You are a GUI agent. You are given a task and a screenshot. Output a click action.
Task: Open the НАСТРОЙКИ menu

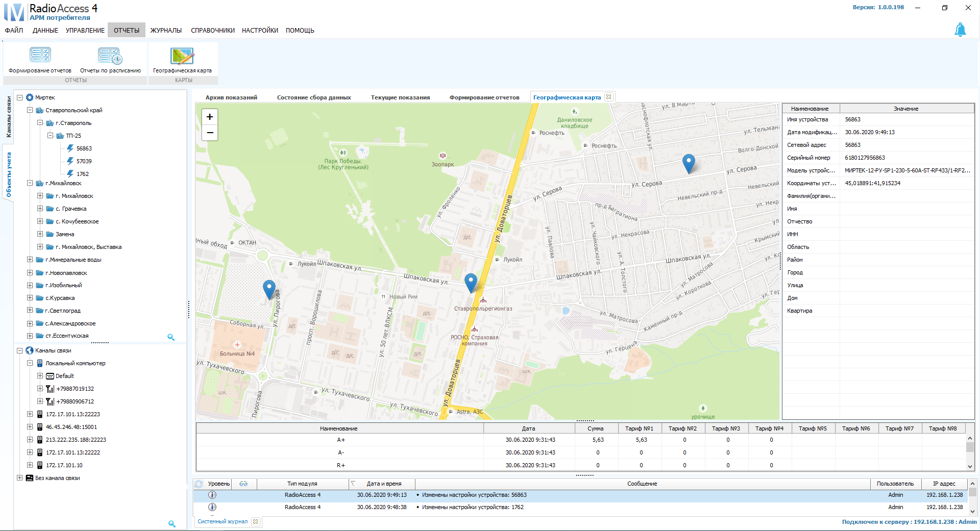point(260,30)
